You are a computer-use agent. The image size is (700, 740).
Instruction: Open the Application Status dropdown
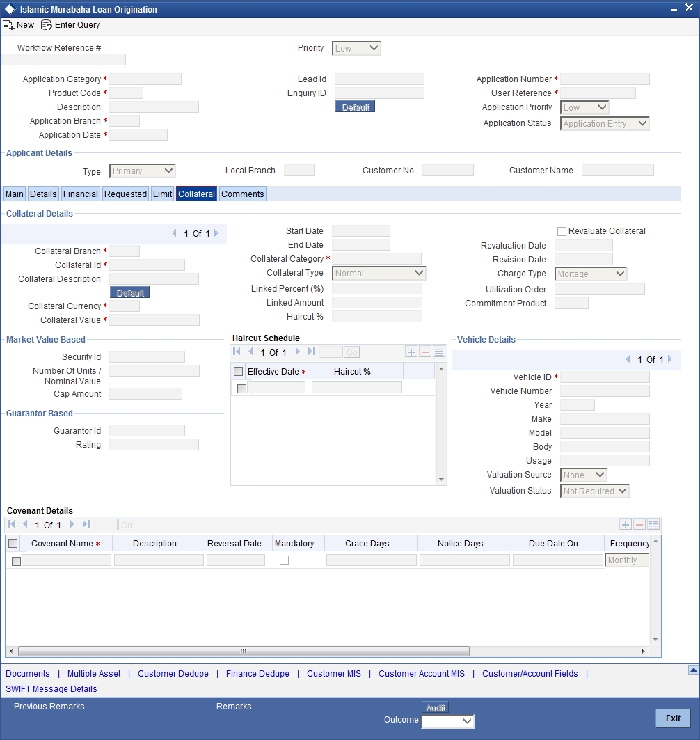(x=605, y=124)
